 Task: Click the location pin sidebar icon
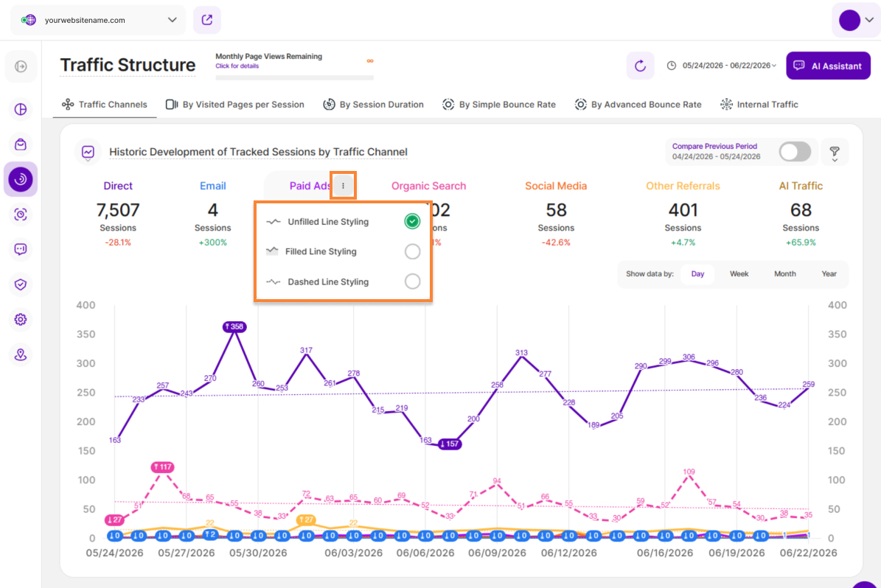21,355
